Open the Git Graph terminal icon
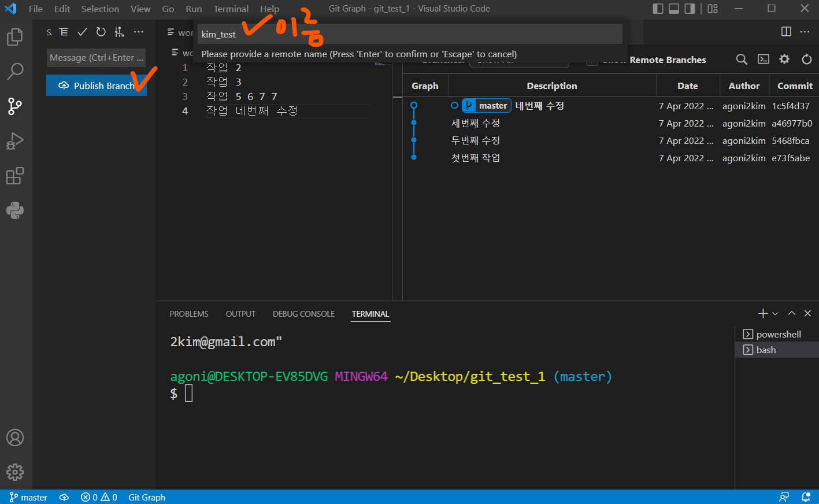The width and height of the screenshot is (819, 504). coord(764,59)
